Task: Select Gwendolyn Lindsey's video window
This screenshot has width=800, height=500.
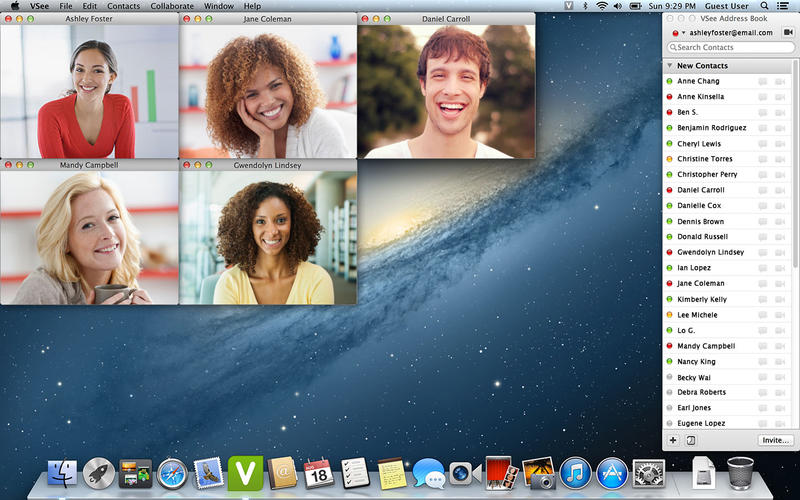Action: pos(268,235)
